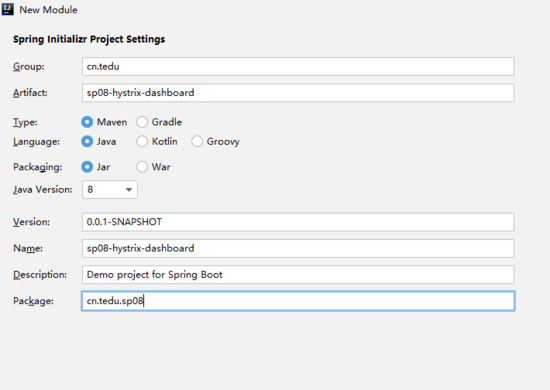Click the Description text field
The width and height of the screenshot is (550, 390).
pos(298,274)
